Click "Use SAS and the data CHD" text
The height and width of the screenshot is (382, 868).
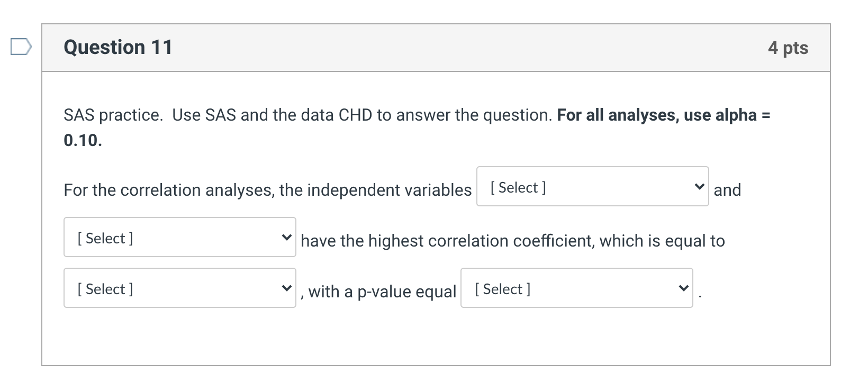pyautogui.click(x=272, y=115)
